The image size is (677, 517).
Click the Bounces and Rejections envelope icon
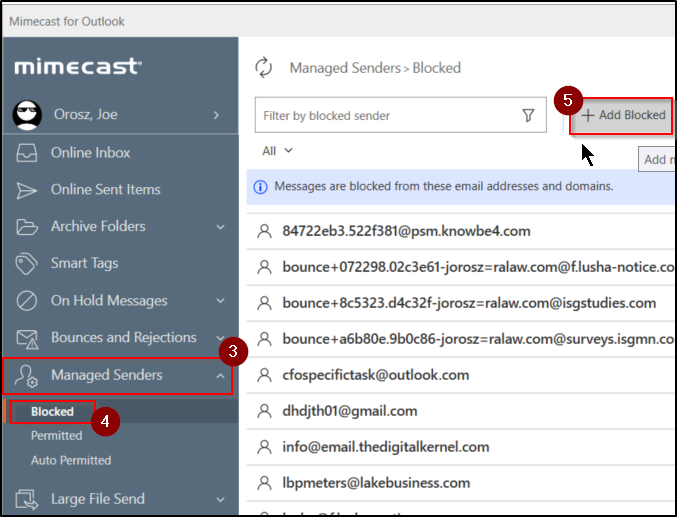pos(30,338)
